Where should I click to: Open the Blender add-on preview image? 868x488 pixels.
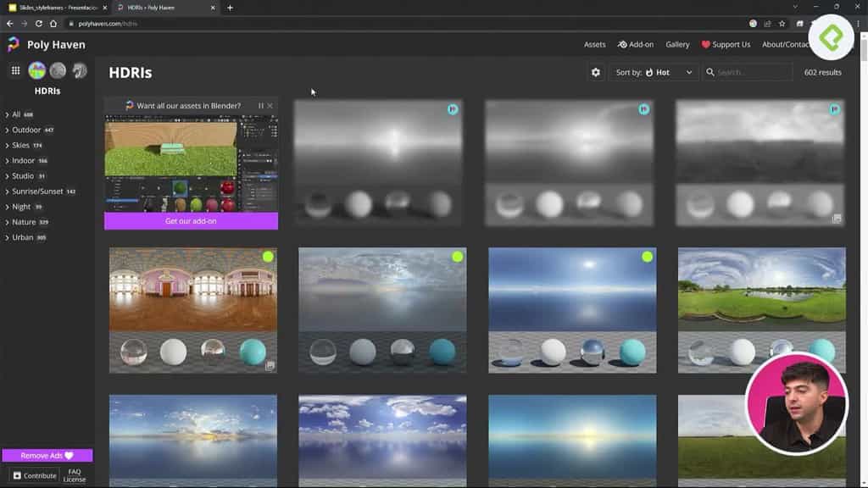(191, 164)
